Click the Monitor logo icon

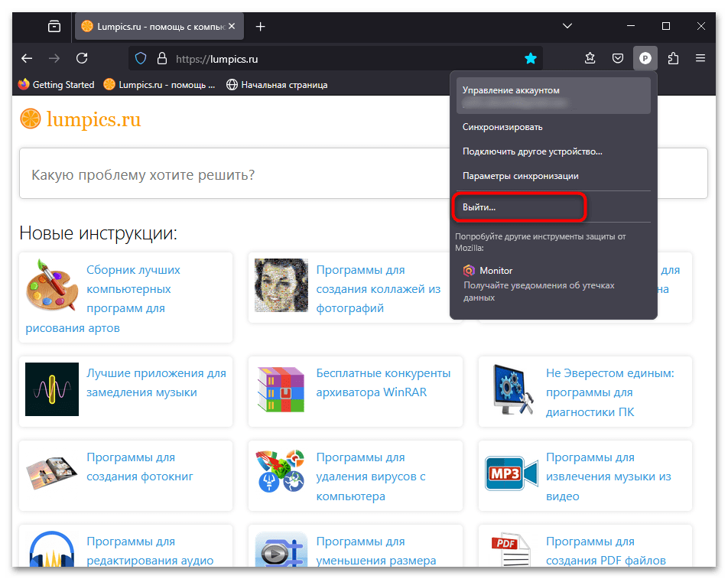click(x=469, y=271)
